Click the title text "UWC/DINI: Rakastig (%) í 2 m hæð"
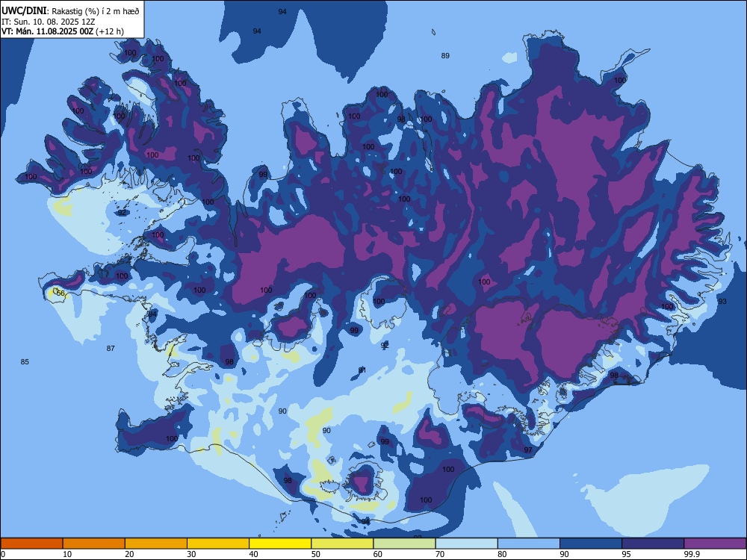The height and width of the screenshot is (560, 747). 70,11
